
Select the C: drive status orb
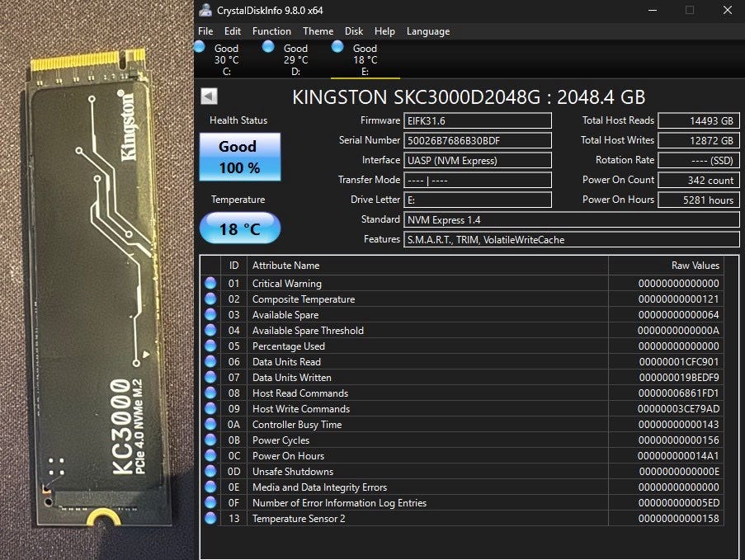pyautogui.click(x=200, y=46)
